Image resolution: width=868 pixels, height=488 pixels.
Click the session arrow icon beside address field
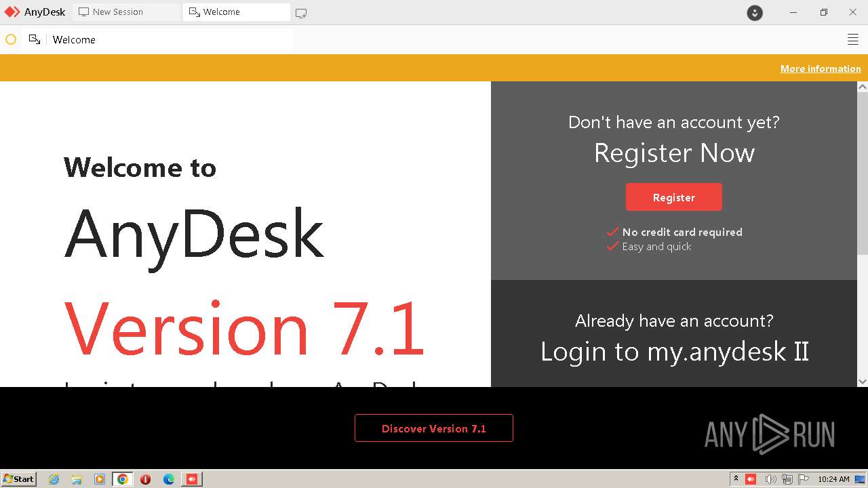click(x=35, y=39)
